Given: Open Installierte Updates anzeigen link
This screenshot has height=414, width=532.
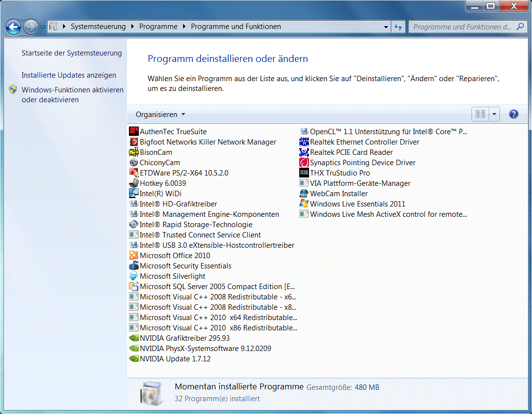Looking at the screenshot, I should click(69, 75).
